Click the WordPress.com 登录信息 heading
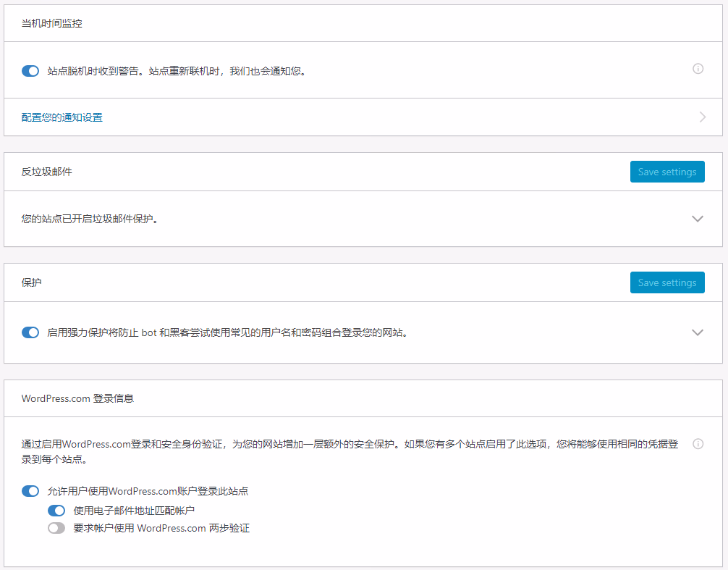 pyautogui.click(x=77, y=398)
